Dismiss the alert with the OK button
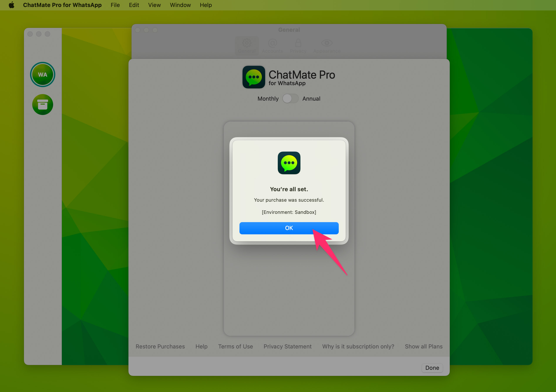The width and height of the screenshot is (556, 392). pos(289,228)
